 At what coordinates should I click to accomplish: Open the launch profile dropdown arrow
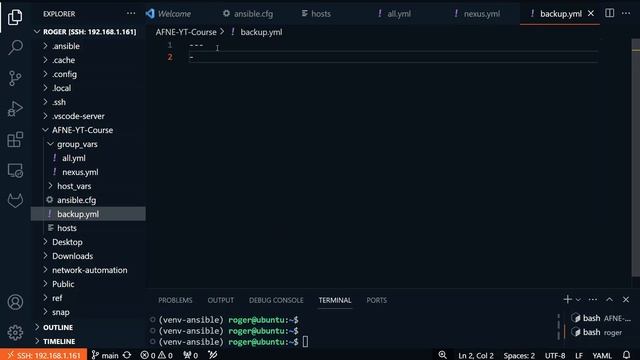[578, 300]
